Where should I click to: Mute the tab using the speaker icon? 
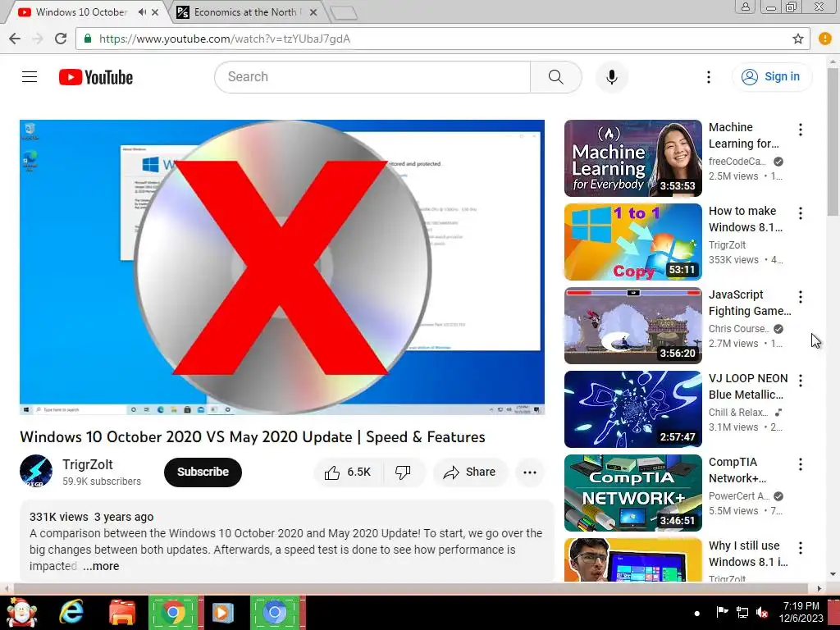click(142, 11)
